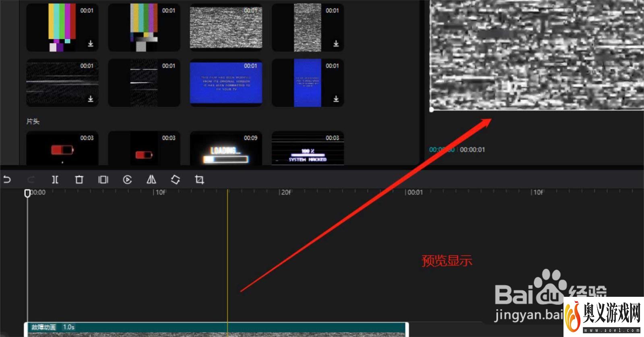Click the reverse playback icon
Image resolution: width=644 pixels, height=337 pixels.
127,179
